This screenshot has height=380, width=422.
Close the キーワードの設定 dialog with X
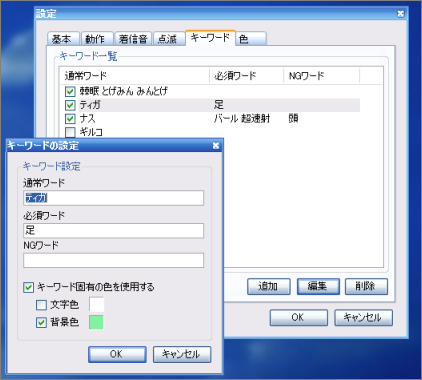coord(216,146)
